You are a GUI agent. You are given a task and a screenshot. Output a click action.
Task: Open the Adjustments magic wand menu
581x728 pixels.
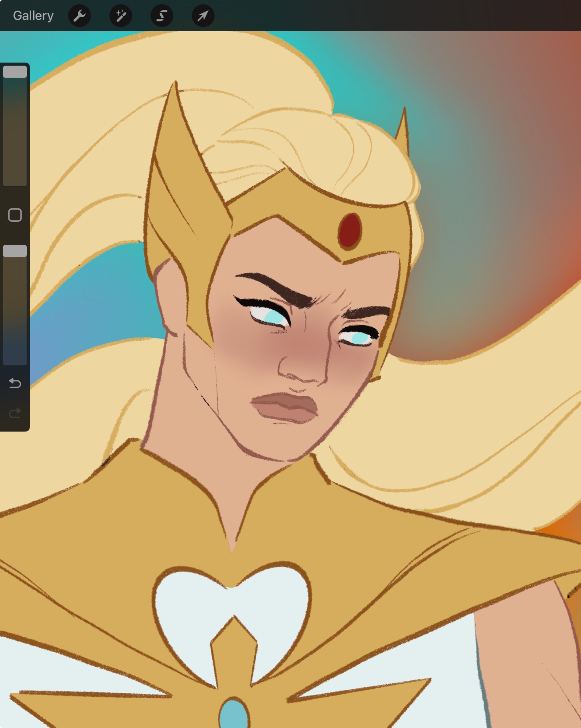point(120,16)
